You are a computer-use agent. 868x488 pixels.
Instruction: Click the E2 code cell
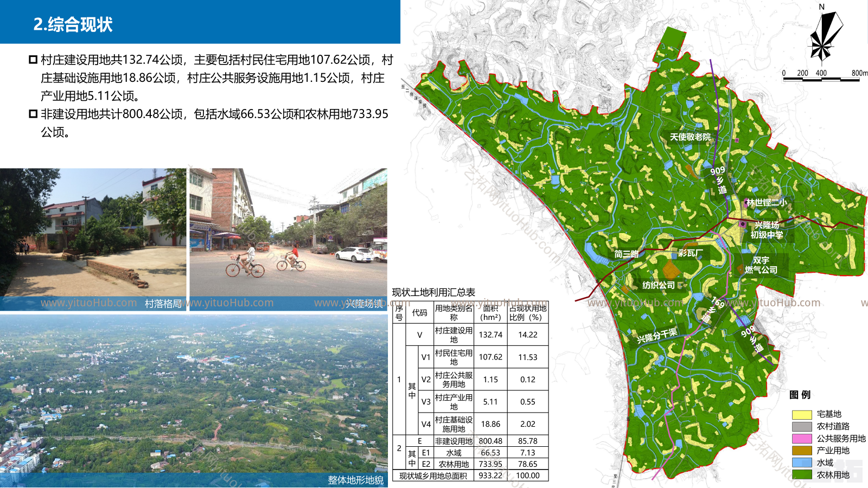[426, 464]
